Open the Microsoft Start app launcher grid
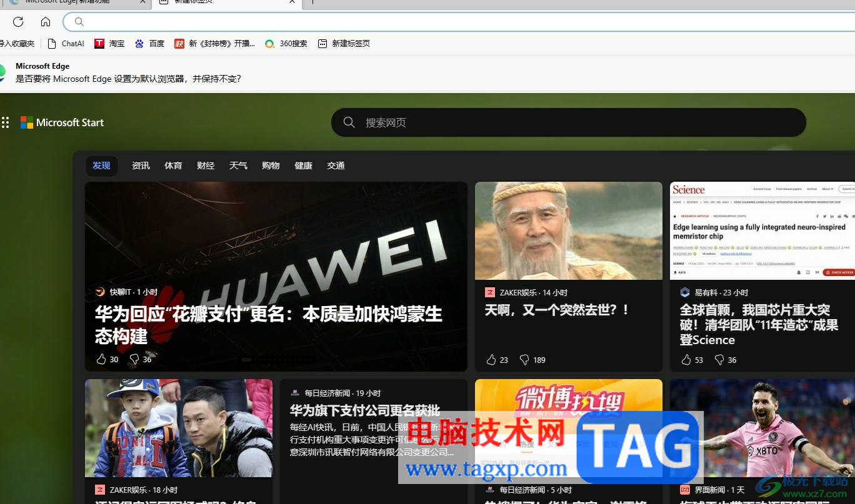Screen dimensions: 855x504 point(6,122)
